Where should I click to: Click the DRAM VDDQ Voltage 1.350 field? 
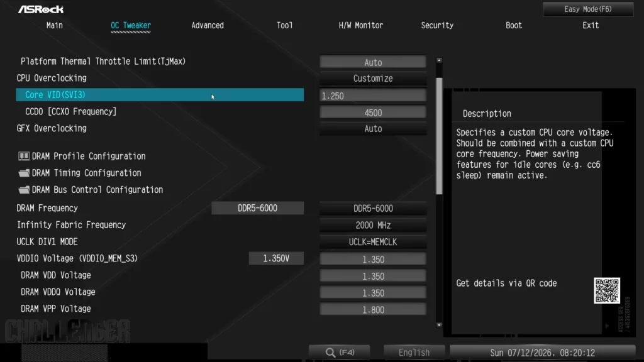point(373,293)
